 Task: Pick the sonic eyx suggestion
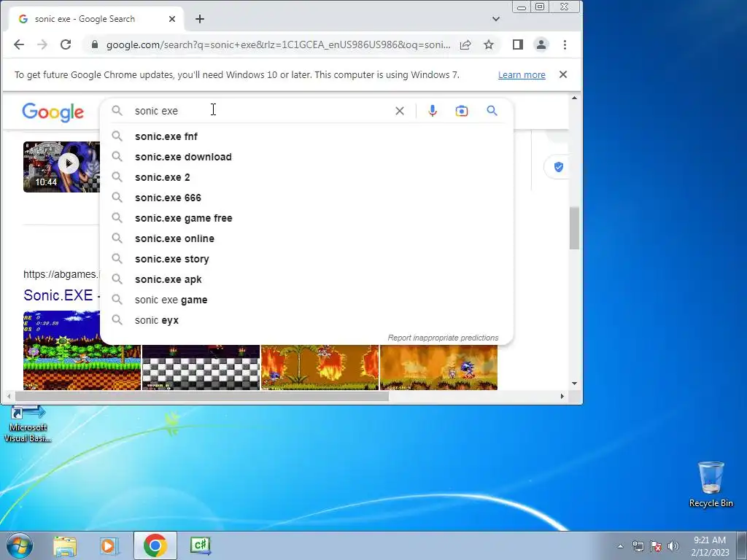(x=307, y=321)
